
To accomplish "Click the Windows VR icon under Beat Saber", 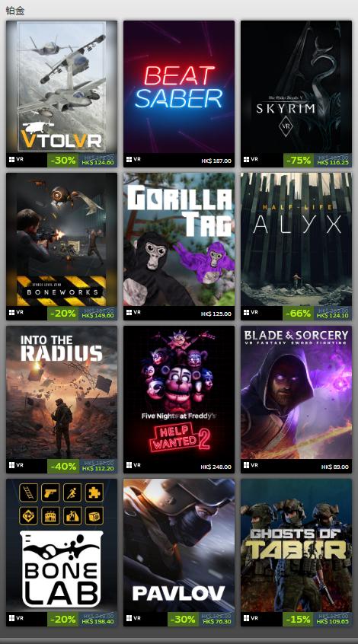I will click(133, 159).
